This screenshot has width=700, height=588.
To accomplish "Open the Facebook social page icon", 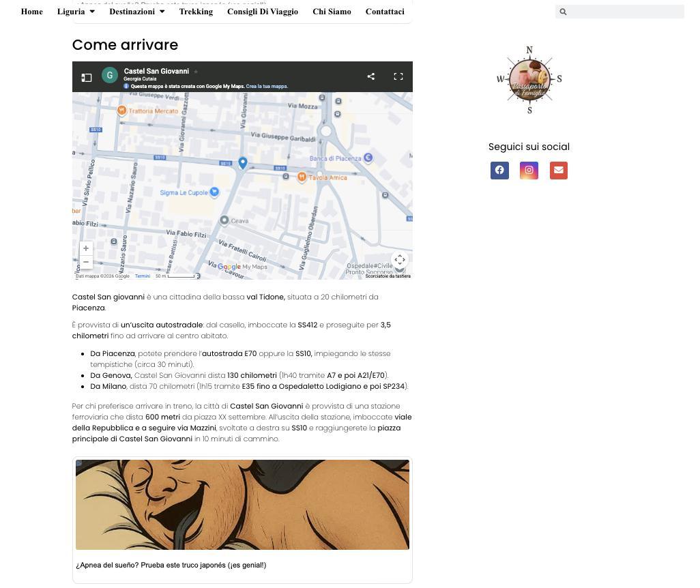I will [x=499, y=170].
